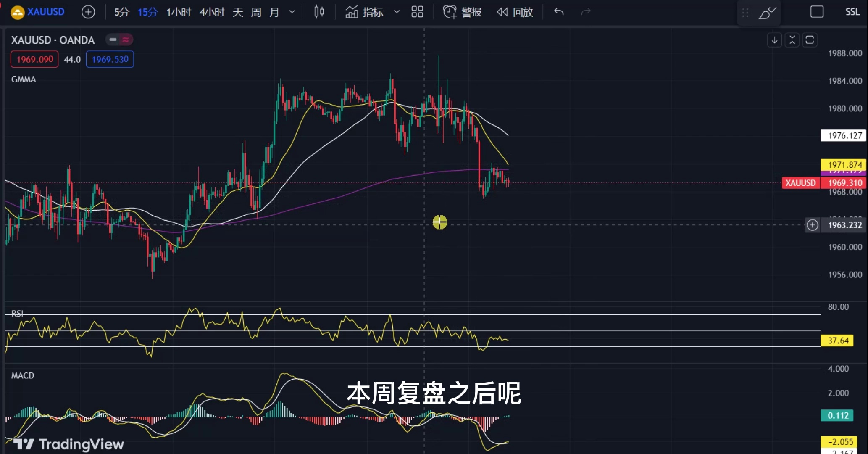Expand the indicator templates chevron
The width and height of the screenshot is (868, 454).
click(x=396, y=12)
